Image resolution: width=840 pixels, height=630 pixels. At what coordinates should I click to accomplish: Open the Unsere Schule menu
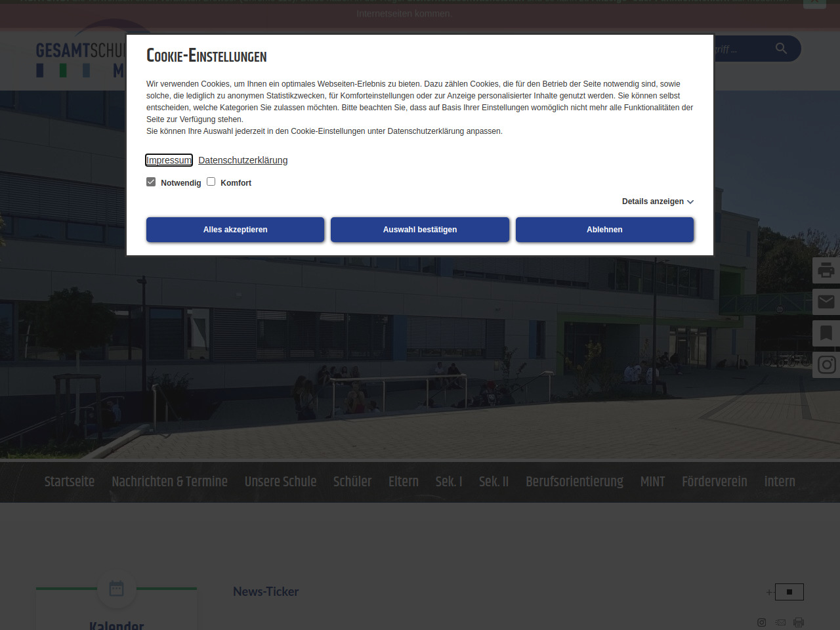[x=280, y=482]
